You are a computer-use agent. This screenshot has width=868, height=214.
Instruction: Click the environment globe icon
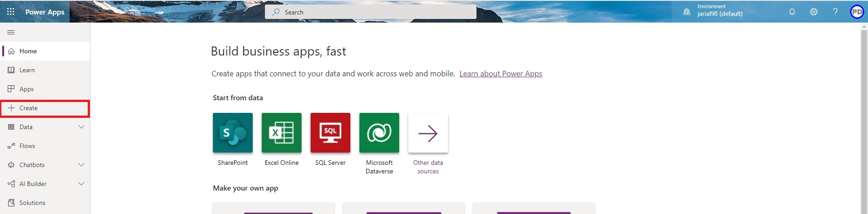tap(687, 12)
